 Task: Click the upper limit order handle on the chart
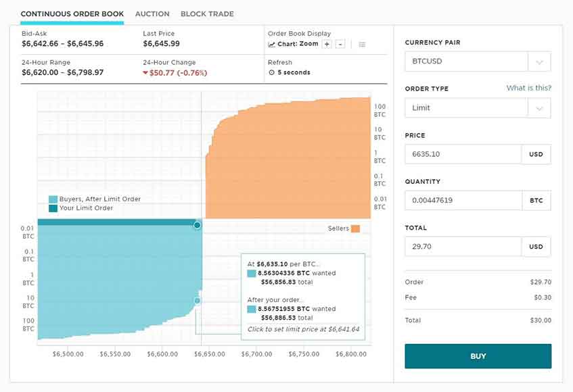[x=197, y=225]
